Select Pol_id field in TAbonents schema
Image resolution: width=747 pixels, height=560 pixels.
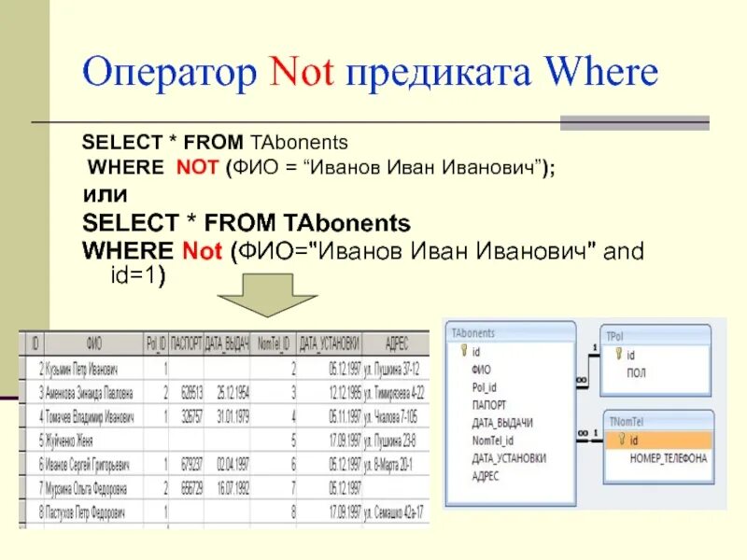(484, 387)
